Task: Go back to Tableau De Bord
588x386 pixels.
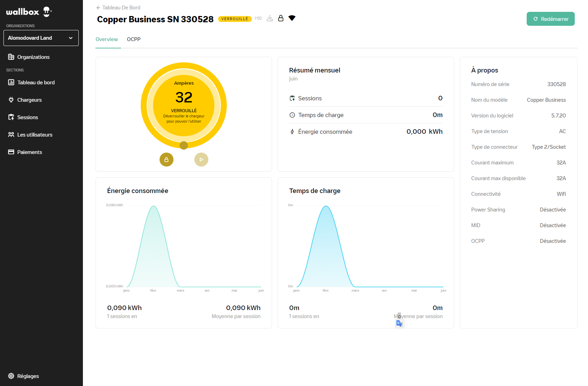Action: point(118,8)
